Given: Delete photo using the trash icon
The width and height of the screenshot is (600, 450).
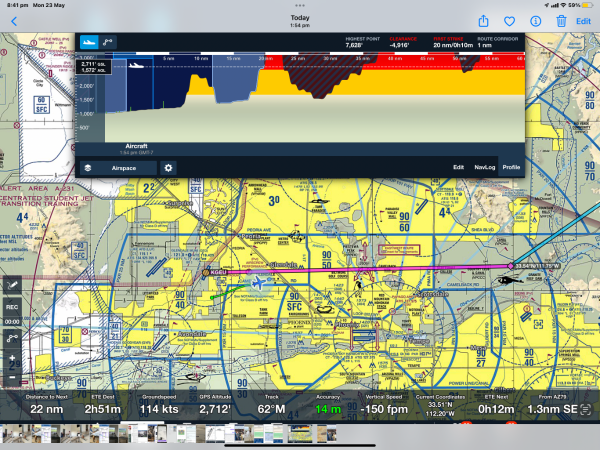Looking at the screenshot, I should tap(560, 21).
